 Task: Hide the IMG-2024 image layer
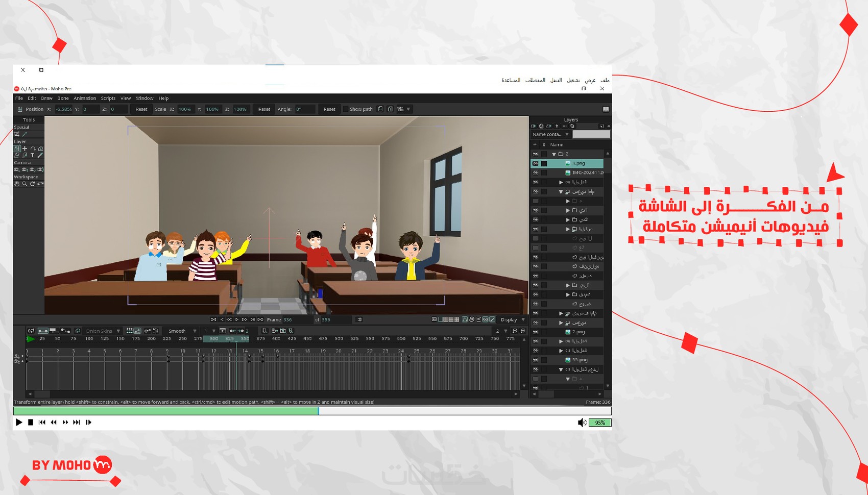pos(535,172)
